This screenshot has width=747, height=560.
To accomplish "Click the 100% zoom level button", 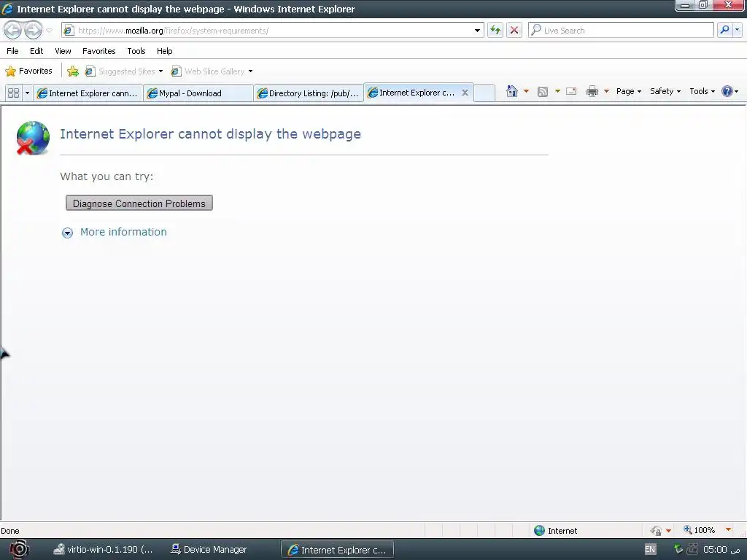I will tap(700, 530).
